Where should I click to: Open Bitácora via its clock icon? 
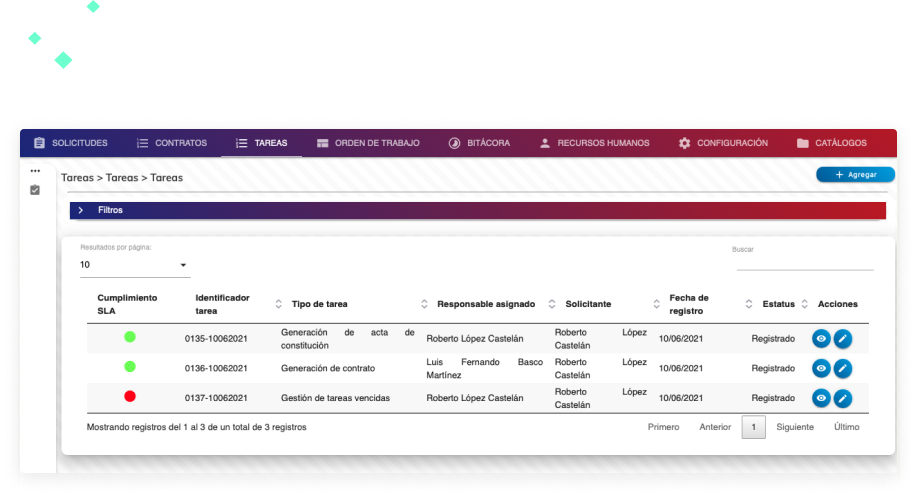(x=454, y=143)
